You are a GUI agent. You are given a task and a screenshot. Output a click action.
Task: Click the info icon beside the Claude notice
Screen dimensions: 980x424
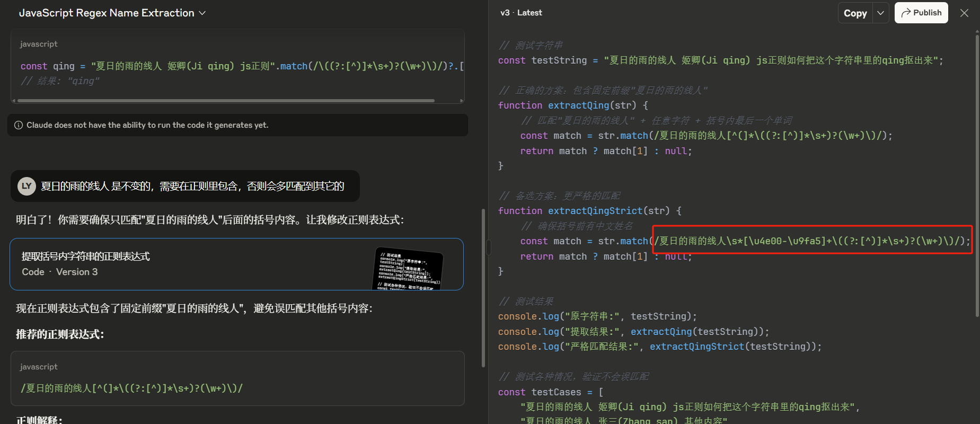point(19,125)
